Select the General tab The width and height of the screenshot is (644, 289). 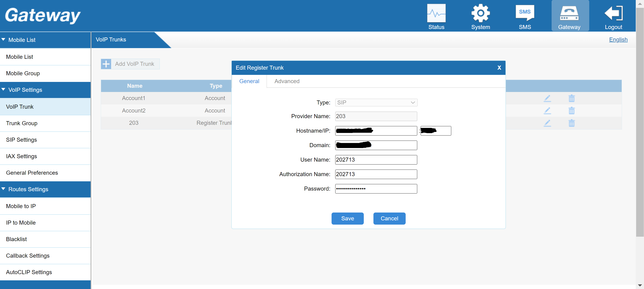tap(249, 81)
